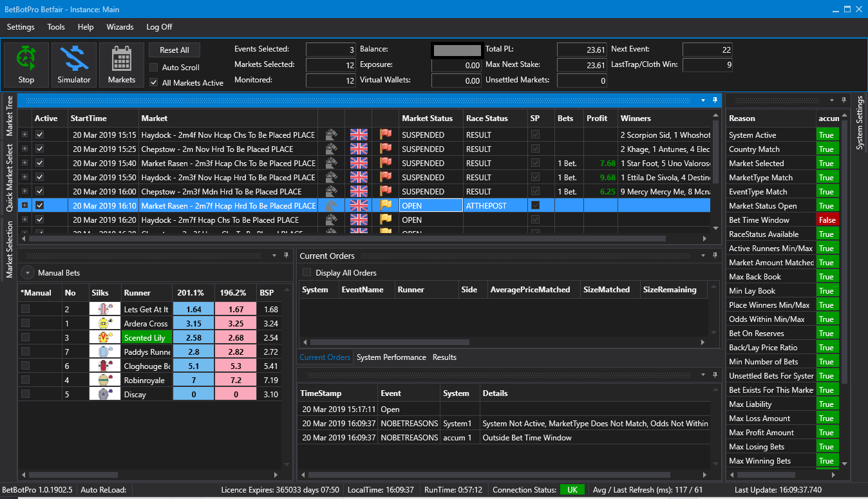Expand the Chepstow 15:25 market row
The height and width of the screenshot is (499, 868).
pos(23,149)
